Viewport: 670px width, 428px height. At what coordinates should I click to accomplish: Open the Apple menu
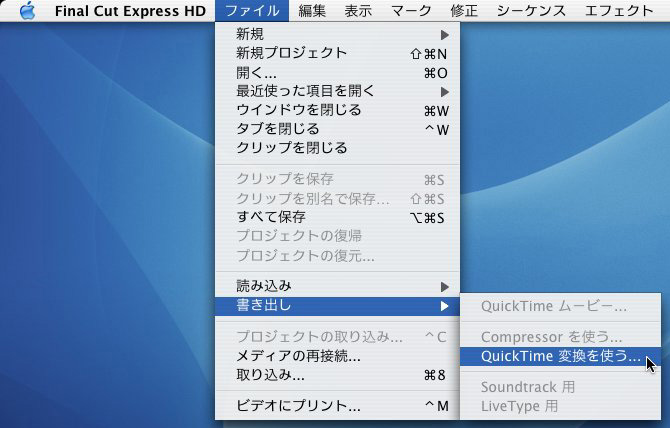click(x=27, y=11)
